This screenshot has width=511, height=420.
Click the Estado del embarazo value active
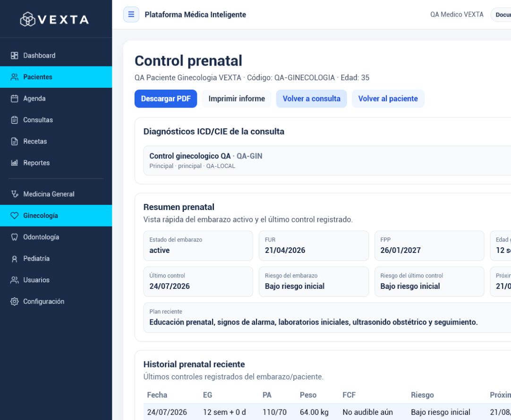coord(159,251)
